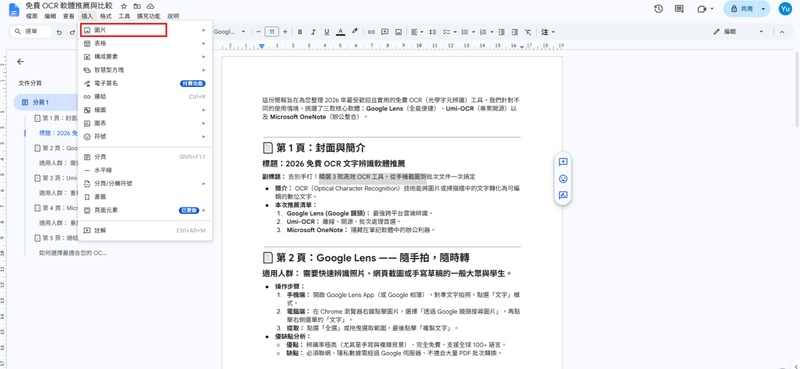Check cloud save status icon
The height and width of the screenshot is (369, 800).
pyautogui.click(x=150, y=6)
